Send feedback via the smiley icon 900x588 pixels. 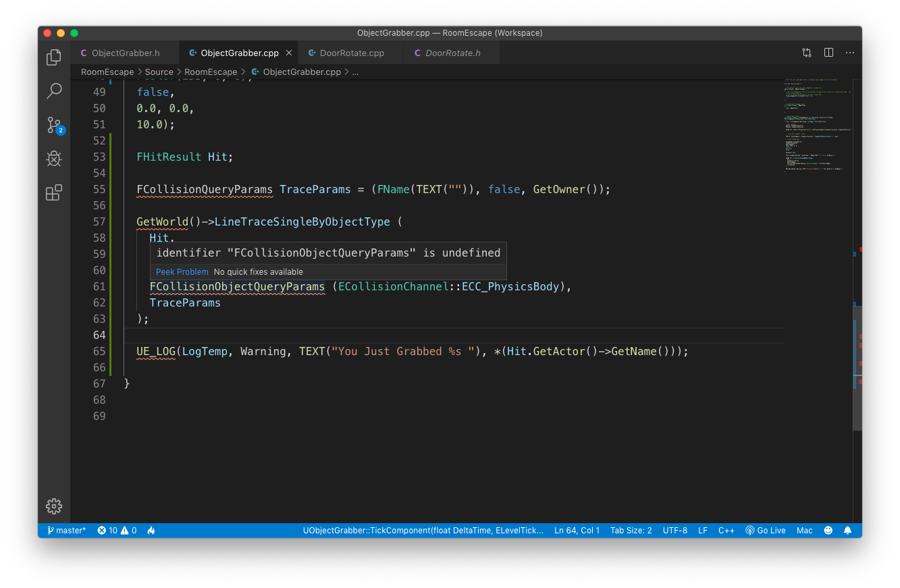[x=828, y=530]
